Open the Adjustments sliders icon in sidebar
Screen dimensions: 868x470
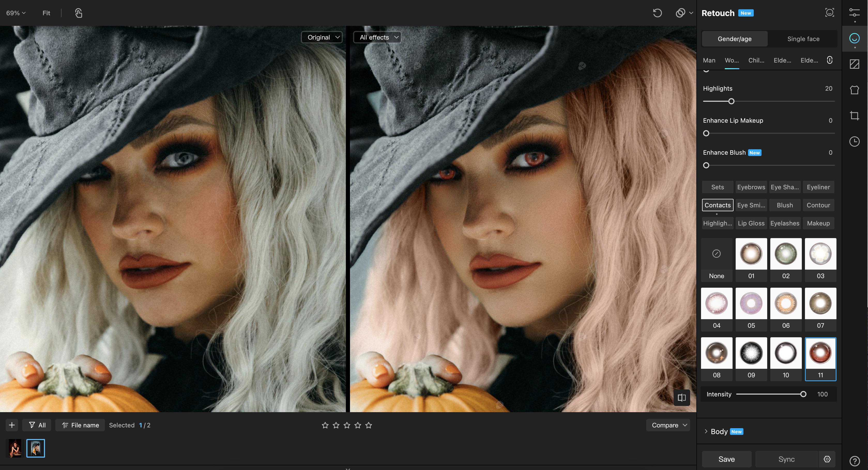[854, 13]
